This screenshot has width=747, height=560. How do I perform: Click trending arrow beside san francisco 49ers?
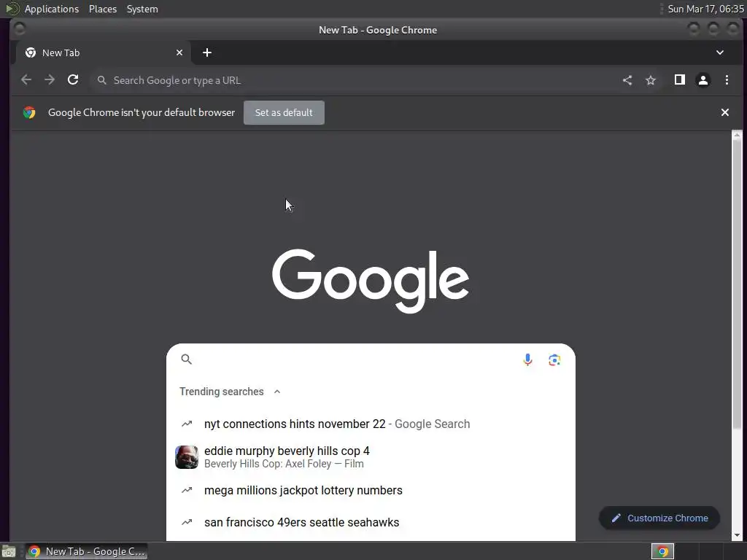[187, 522]
